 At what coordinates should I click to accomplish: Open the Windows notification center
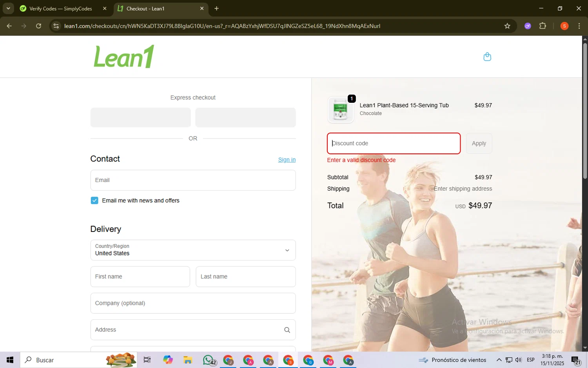click(x=575, y=360)
